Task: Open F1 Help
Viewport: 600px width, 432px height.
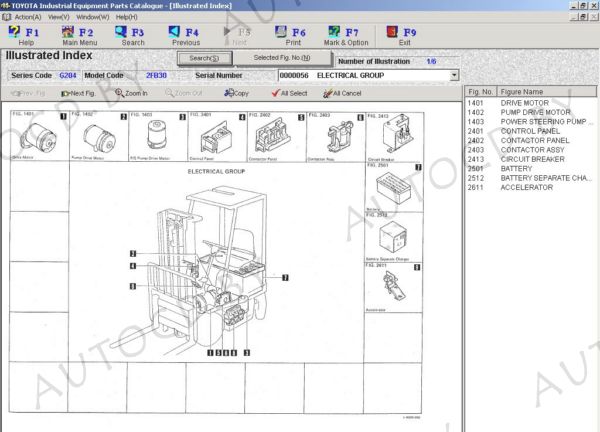Action: [x=24, y=36]
